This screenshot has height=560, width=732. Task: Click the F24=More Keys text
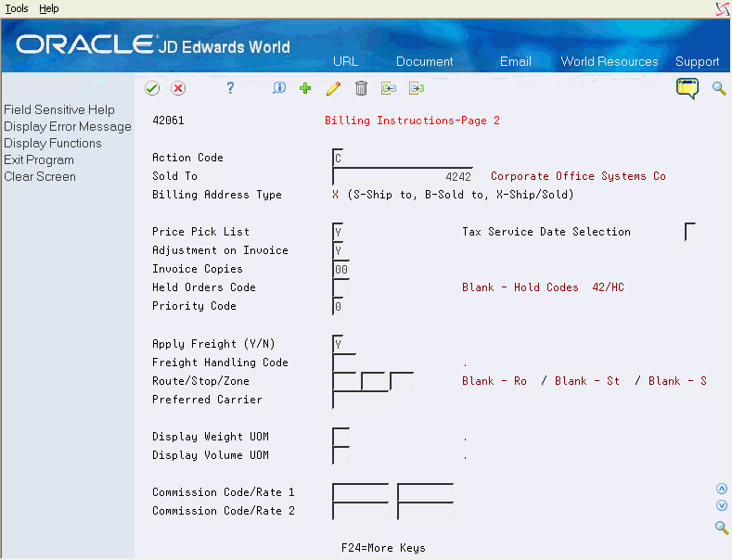coord(383,548)
